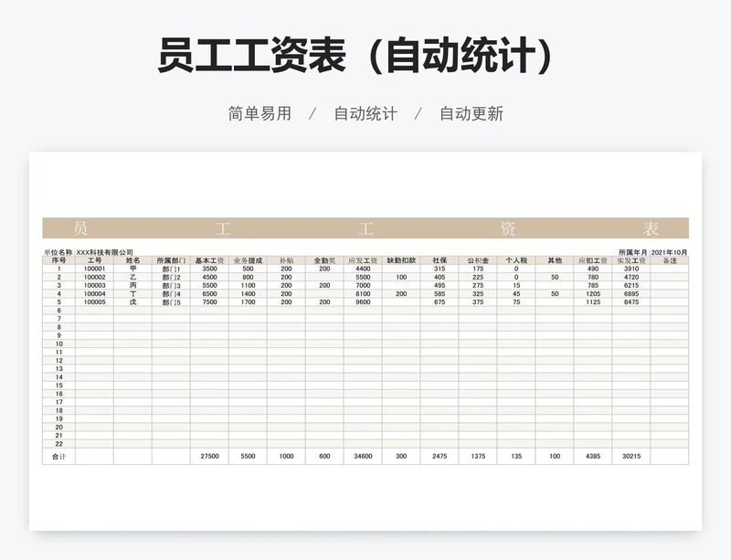Select department cell 部门5

click(171, 302)
